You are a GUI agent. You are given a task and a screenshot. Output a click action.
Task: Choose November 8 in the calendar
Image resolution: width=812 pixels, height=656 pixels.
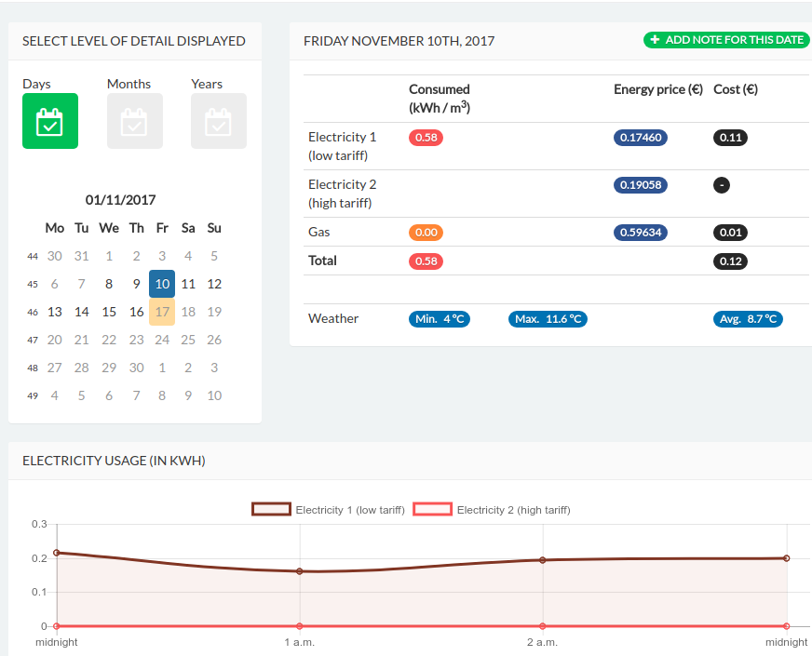pyautogui.click(x=109, y=284)
